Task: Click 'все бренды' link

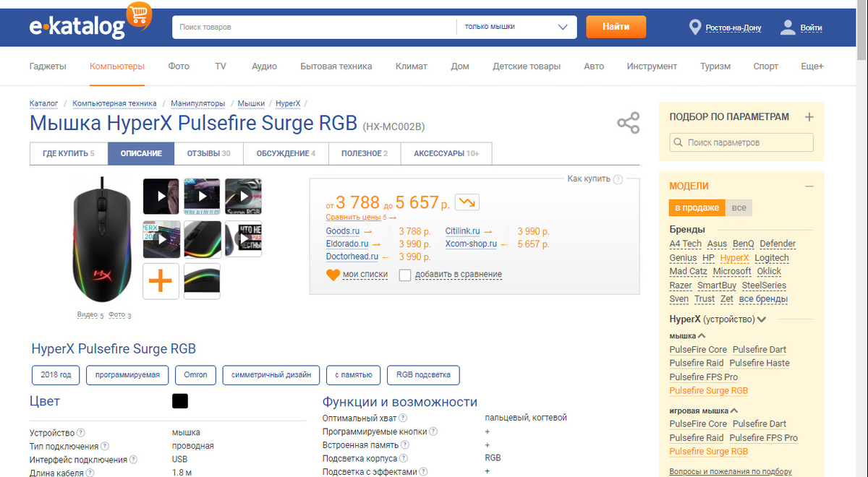Action: (x=763, y=299)
